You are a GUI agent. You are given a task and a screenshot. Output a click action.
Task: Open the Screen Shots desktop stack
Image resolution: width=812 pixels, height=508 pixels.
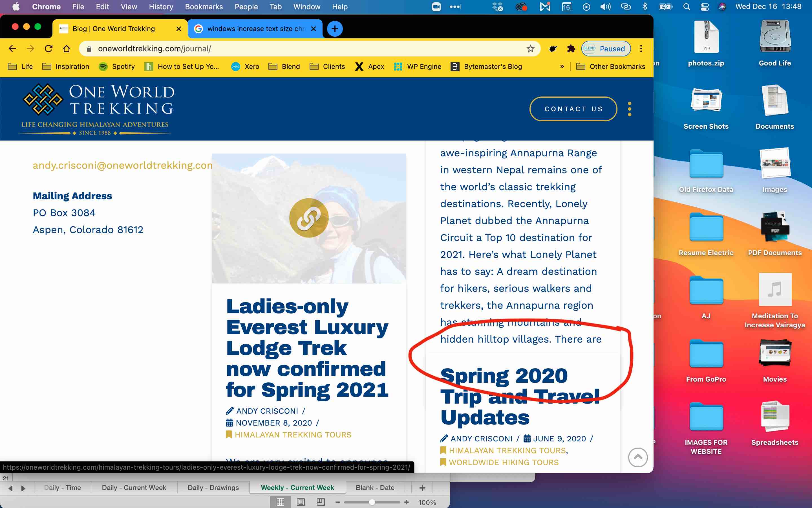tap(706, 108)
